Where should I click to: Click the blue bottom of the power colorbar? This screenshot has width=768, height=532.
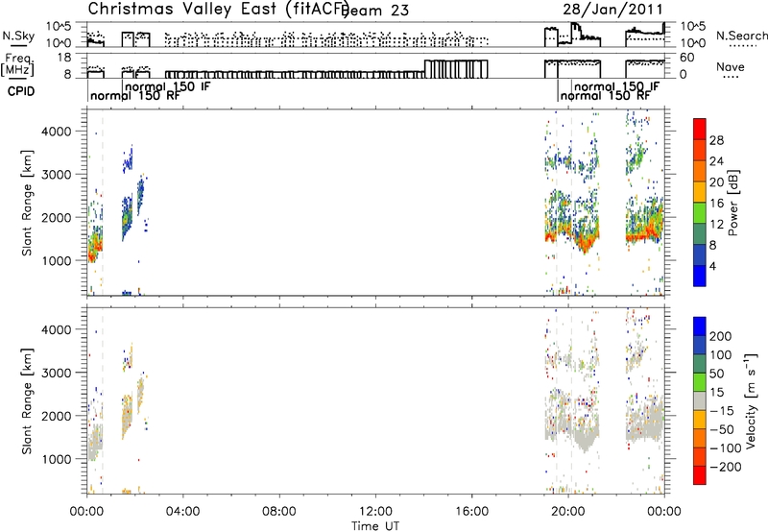(700, 277)
